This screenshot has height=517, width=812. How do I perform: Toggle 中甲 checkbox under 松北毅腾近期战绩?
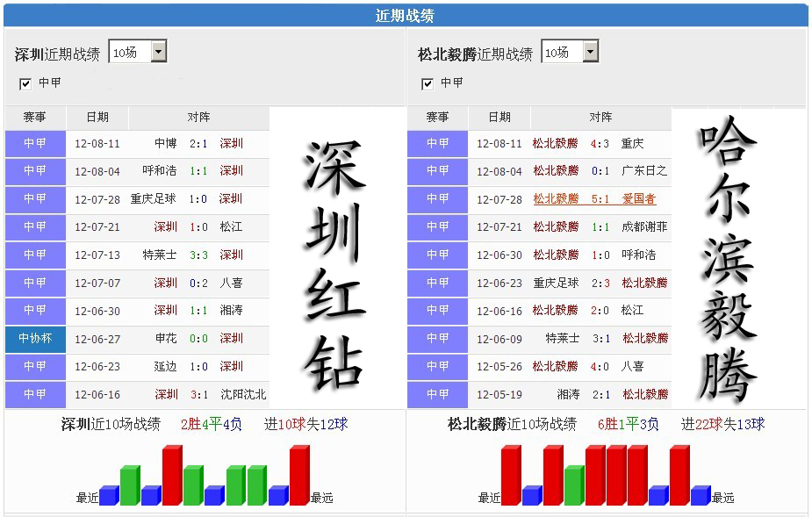[428, 84]
